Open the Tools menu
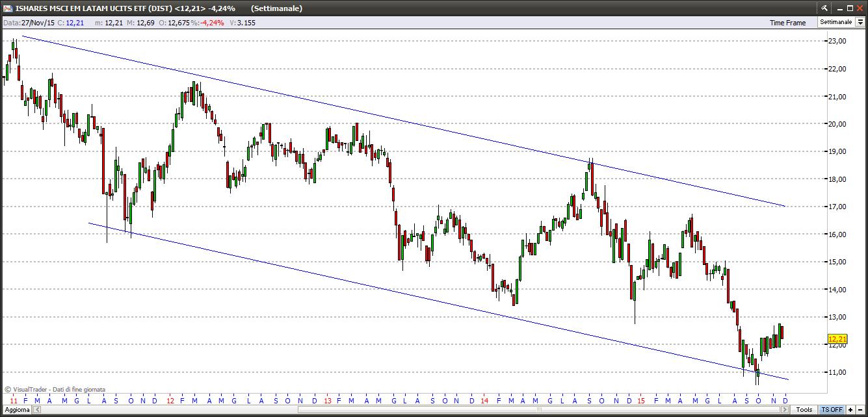Screen dimensions: 868x417 coord(804,410)
